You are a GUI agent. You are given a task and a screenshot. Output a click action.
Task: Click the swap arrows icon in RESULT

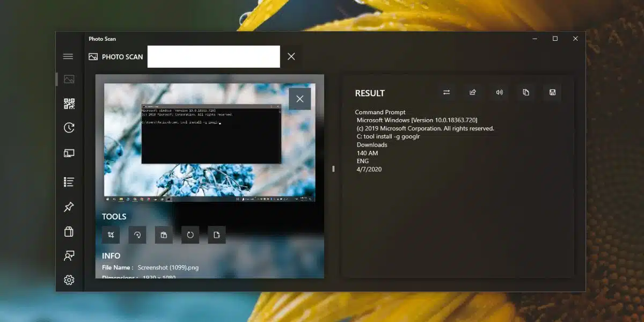coord(447,92)
